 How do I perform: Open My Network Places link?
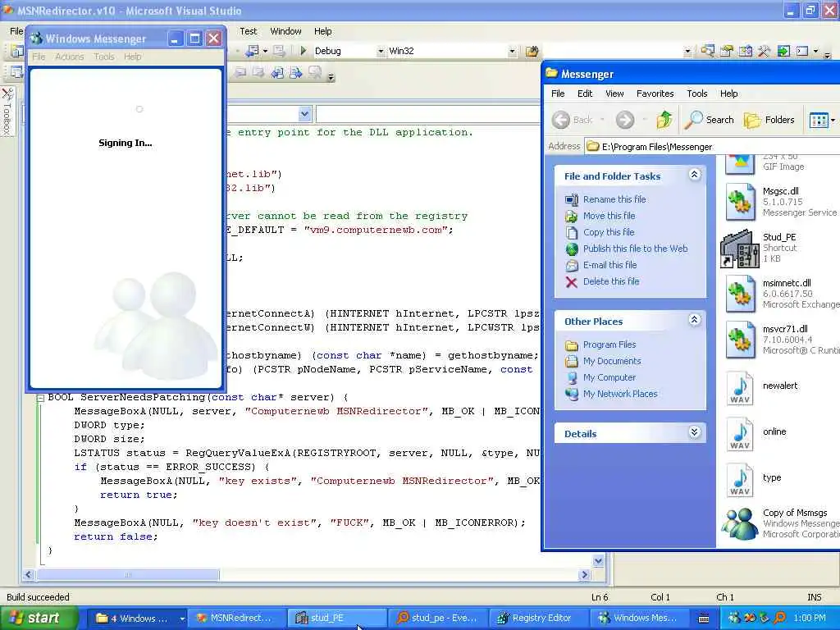(620, 394)
